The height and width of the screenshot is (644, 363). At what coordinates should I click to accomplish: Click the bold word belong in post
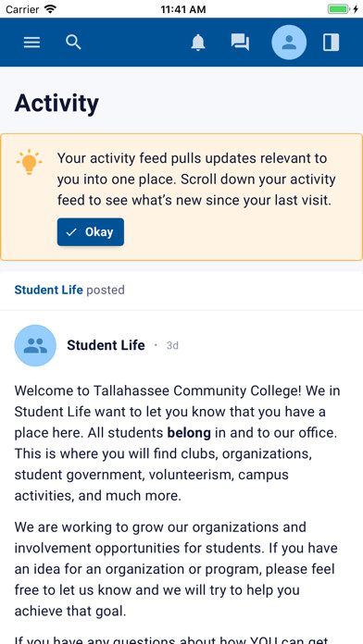click(189, 433)
